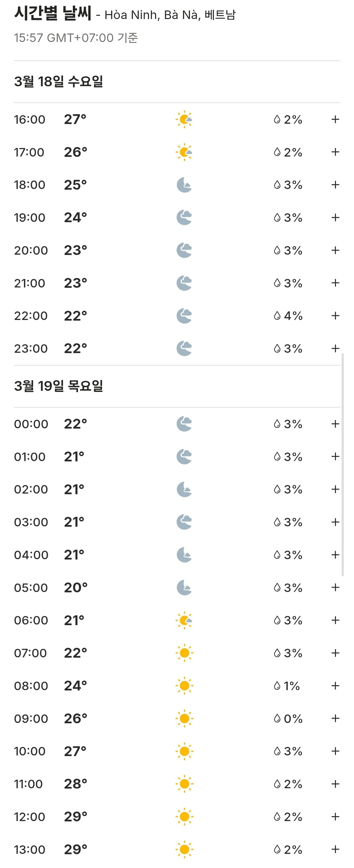Click the sun icon at 12:00
Image resolution: width=354 pixels, height=868 pixels.
tap(184, 816)
